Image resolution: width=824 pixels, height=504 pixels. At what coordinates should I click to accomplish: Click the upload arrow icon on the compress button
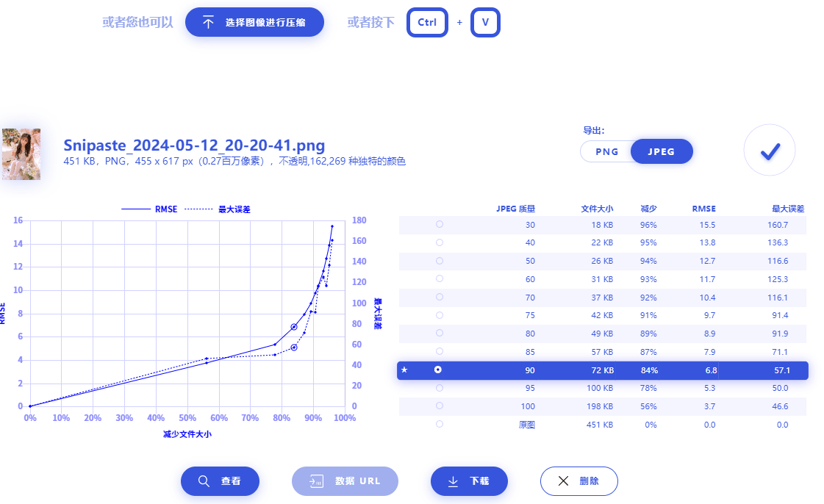coord(207,22)
